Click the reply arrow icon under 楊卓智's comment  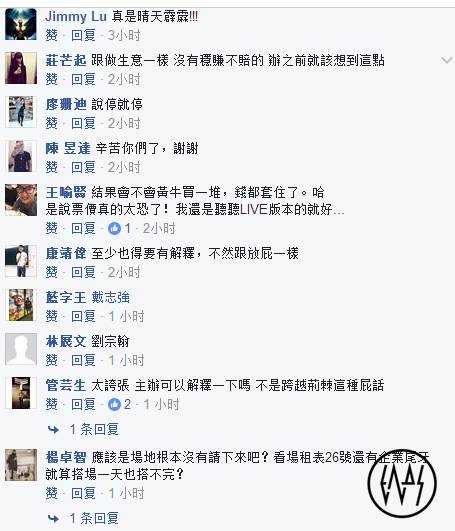pyautogui.click(x=53, y=518)
